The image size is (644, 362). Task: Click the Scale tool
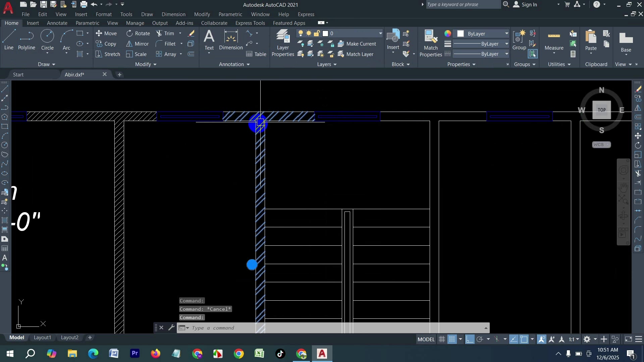pyautogui.click(x=136, y=54)
